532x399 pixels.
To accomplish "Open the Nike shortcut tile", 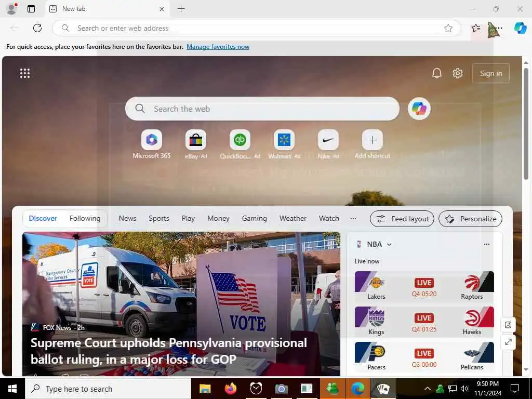I will click(x=328, y=144).
